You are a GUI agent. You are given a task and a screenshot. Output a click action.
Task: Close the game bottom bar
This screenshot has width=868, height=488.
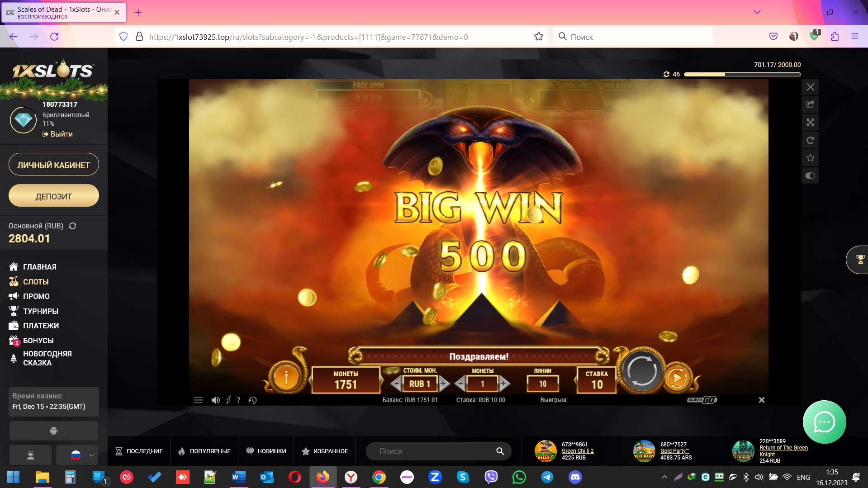762,400
